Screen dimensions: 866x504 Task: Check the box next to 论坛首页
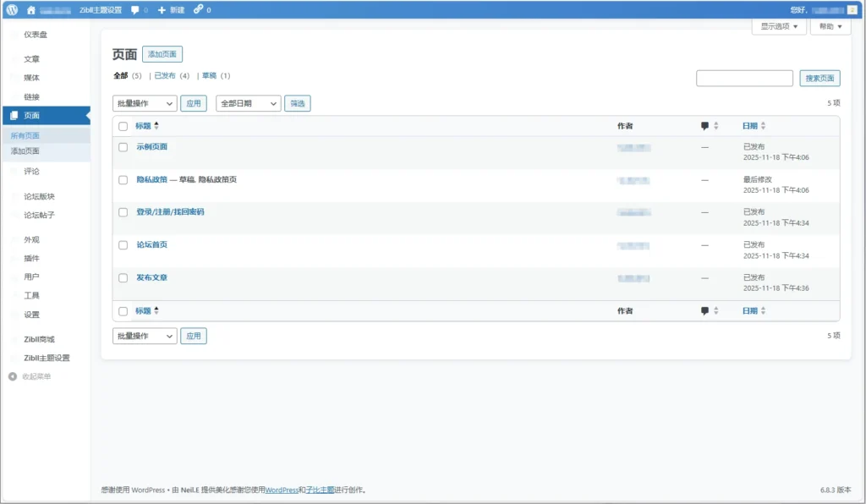(123, 245)
